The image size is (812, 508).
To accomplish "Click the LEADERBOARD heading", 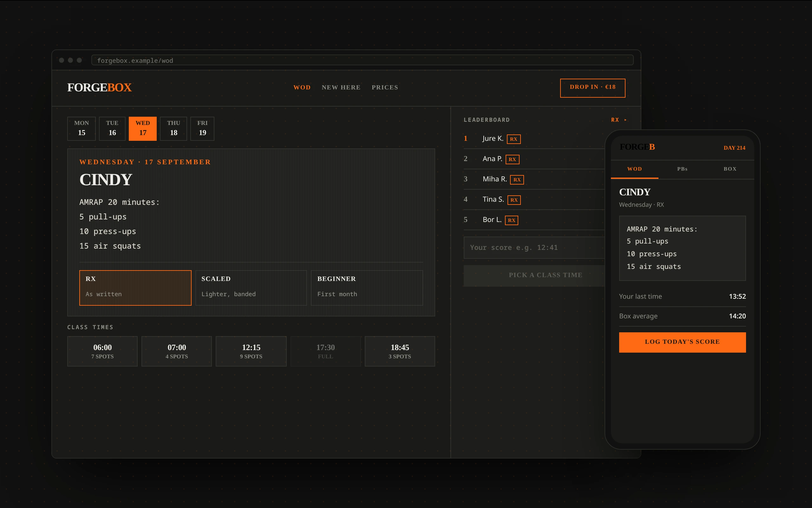I will coord(487,120).
